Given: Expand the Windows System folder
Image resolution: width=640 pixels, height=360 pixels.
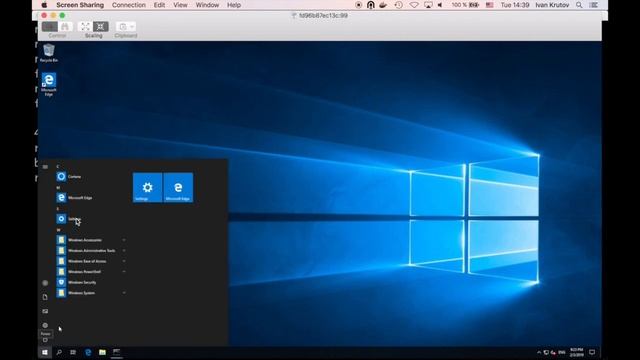Looking at the screenshot, I should pyautogui.click(x=91, y=293).
